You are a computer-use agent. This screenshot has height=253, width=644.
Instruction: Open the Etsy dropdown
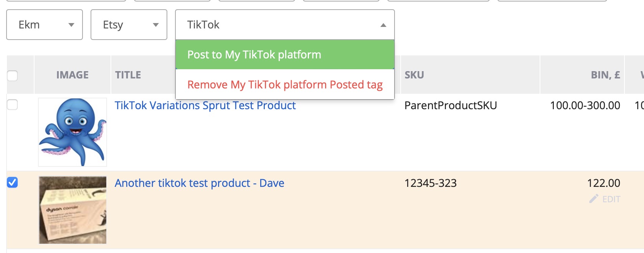pyautogui.click(x=129, y=25)
